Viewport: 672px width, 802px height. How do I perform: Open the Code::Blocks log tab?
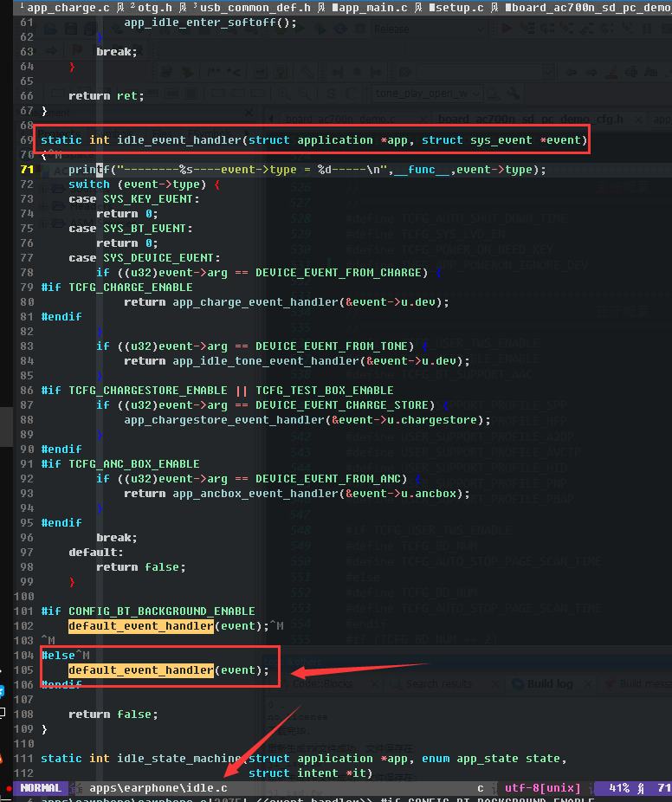322,684
